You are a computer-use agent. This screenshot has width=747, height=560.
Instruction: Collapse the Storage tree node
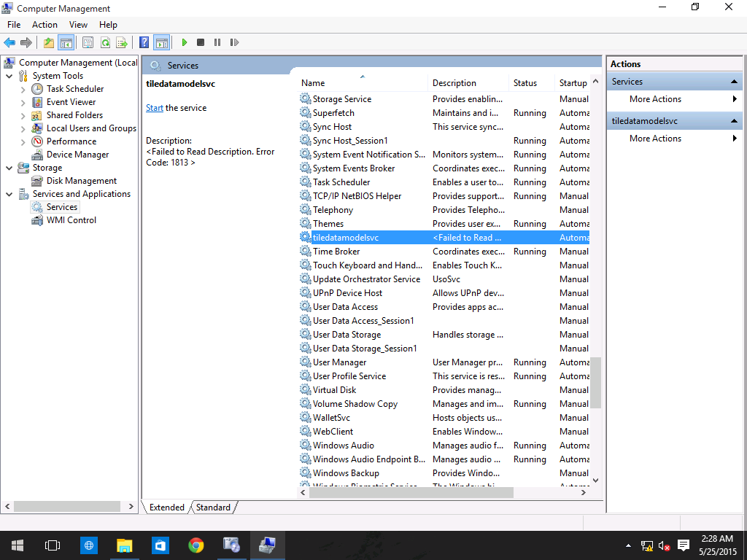tap(9, 168)
